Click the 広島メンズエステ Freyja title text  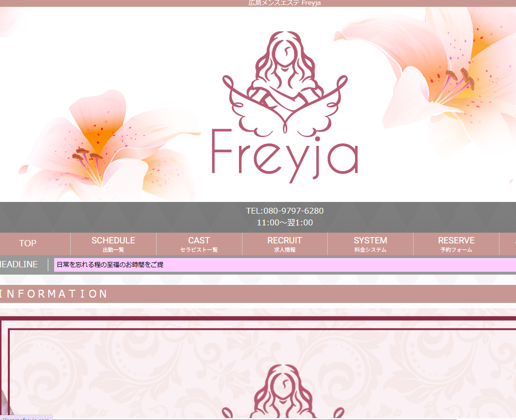coord(284,3)
